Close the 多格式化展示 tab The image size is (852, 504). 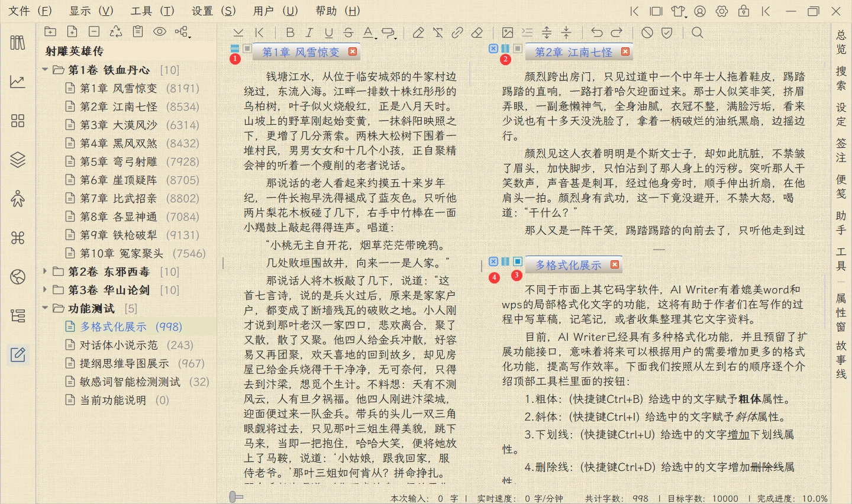[615, 264]
